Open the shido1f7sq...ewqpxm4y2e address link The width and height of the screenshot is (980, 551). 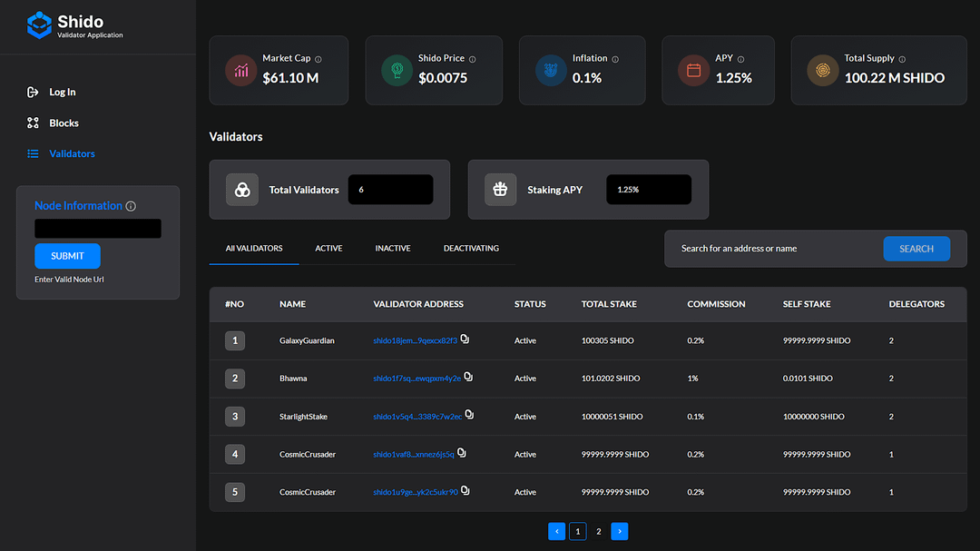tap(416, 379)
